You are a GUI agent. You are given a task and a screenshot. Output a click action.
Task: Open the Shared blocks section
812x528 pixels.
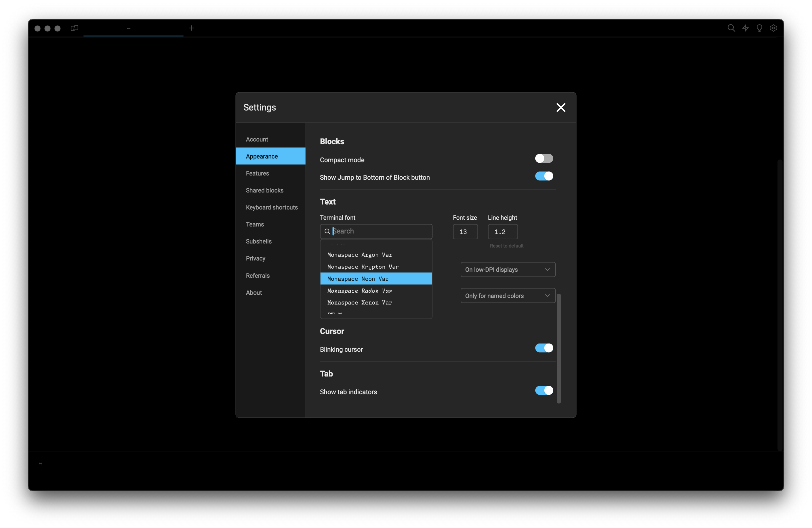(270, 190)
